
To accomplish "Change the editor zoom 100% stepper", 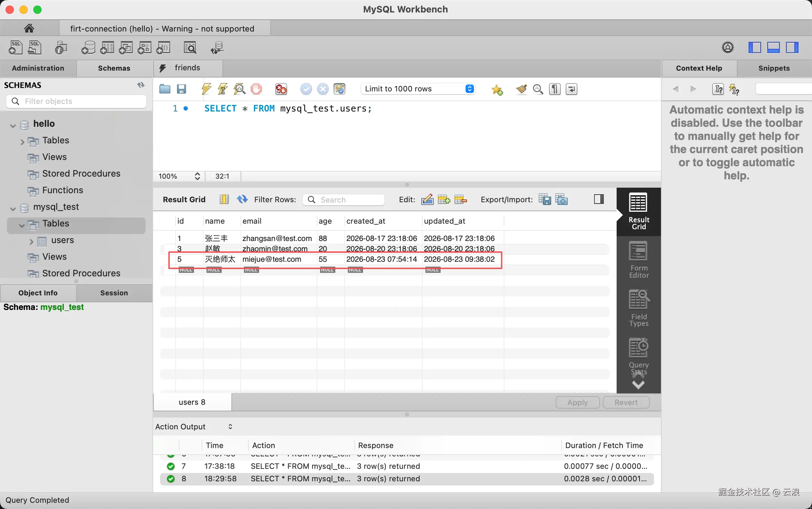I will 197,176.
